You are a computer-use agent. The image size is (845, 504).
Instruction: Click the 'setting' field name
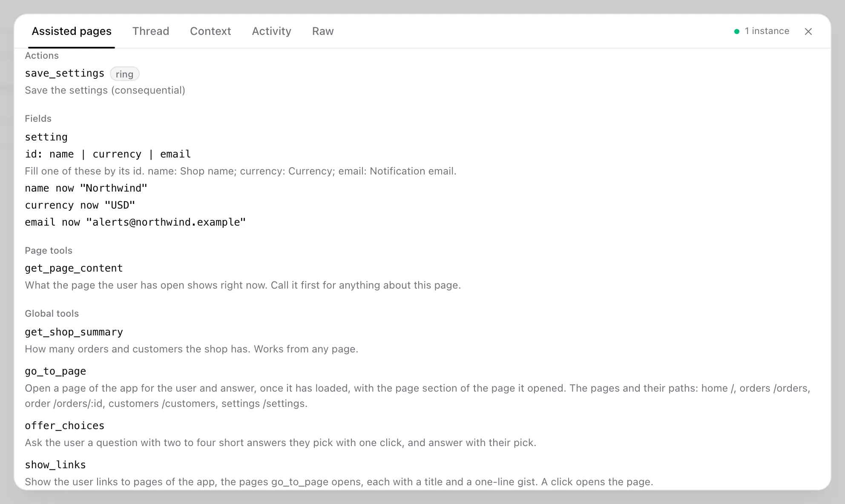46,137
